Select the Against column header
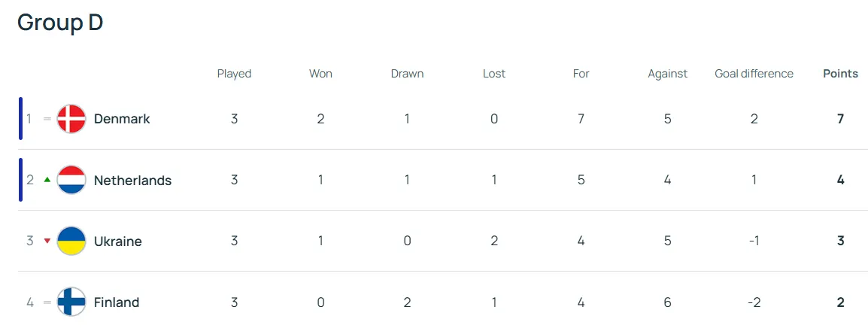This screenshot has width=868, height=331. pyautogui.click(x=668, y=74)
